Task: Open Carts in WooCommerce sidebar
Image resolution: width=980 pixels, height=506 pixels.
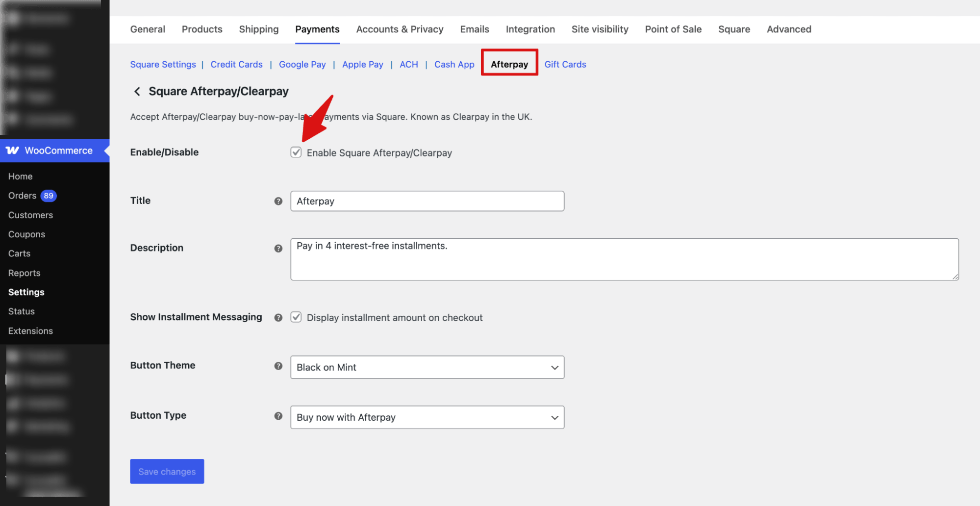Action: tap(19, 253)
